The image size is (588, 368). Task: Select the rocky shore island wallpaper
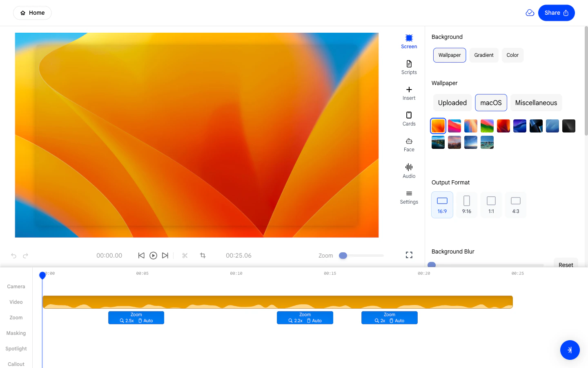[x=487, y=142]
